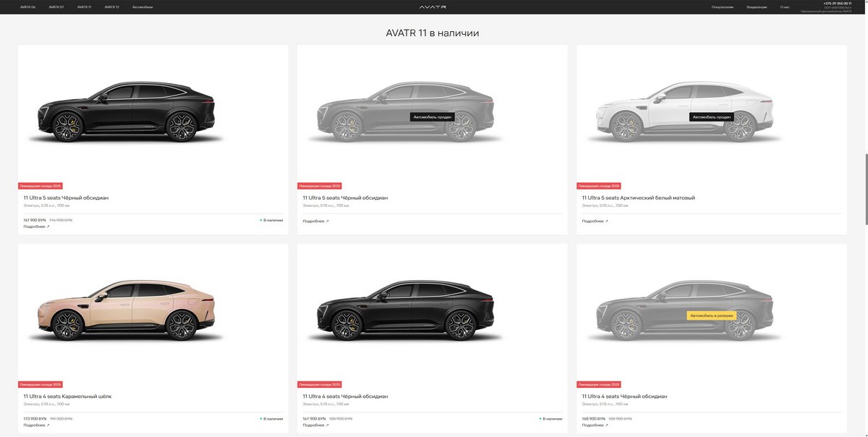
Task: Click the AVATR logo in header
Action: click(x=433, y=7)
